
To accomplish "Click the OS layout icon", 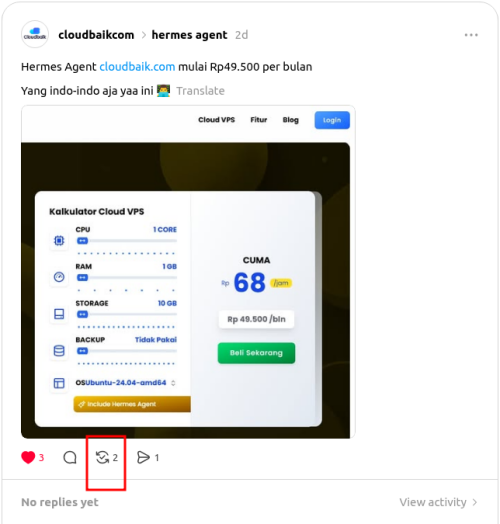I will tap(59, 383).
